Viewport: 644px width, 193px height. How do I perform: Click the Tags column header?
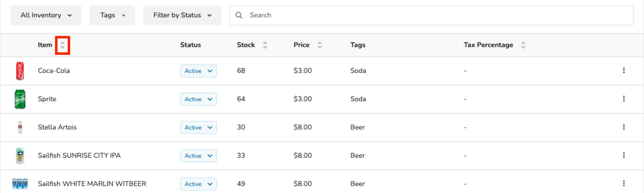[358, 45]
